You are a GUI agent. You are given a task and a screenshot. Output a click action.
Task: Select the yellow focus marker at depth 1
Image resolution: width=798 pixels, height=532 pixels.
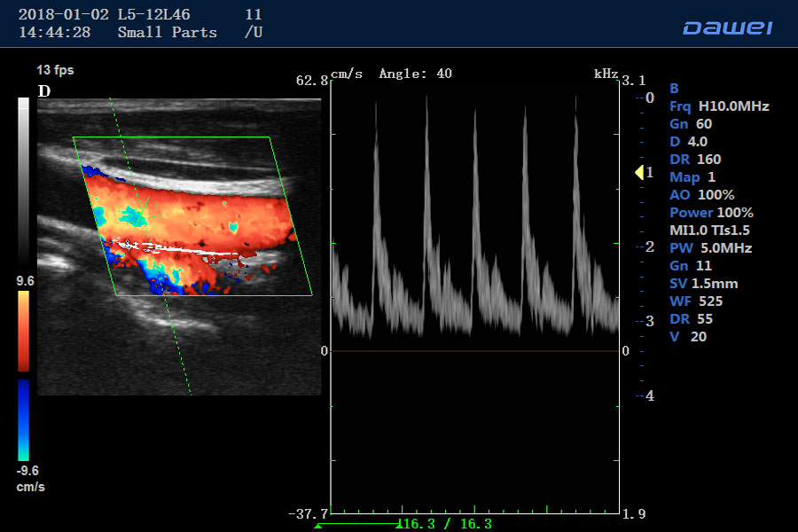pos(639,173)
